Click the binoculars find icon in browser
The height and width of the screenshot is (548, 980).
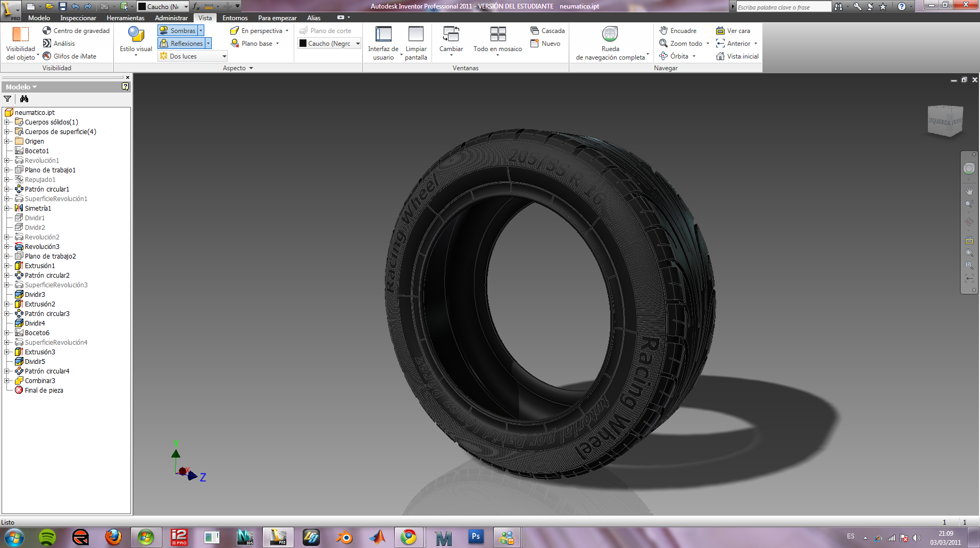pyautogui.click(x=24, y=99)
